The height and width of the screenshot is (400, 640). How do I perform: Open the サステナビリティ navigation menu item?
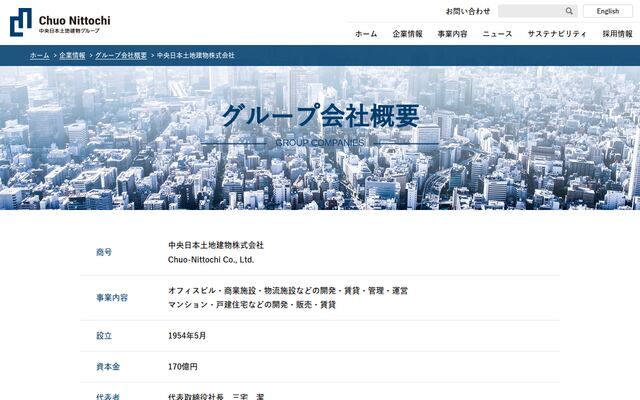[x=557, y=34]
